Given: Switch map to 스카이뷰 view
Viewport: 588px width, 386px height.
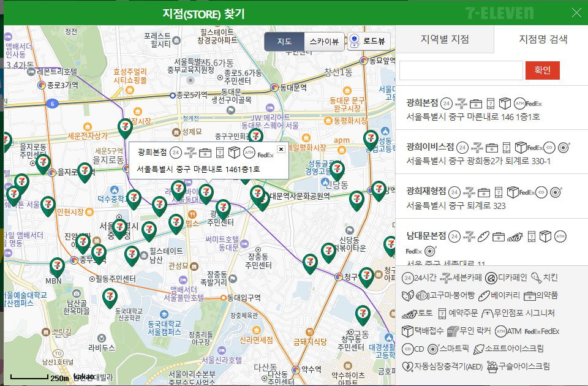Looking at the screenshot, I should click(324, 41).
